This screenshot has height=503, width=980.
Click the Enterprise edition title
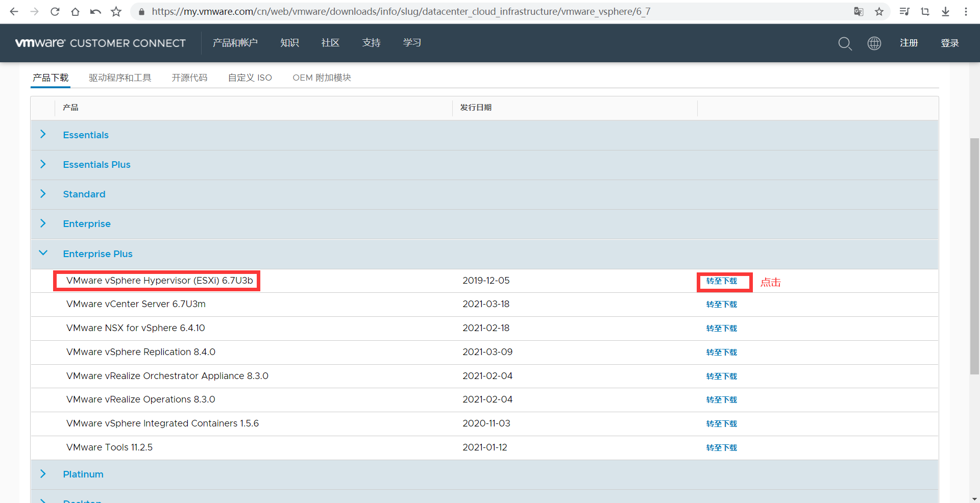click(x=87, y=224)
